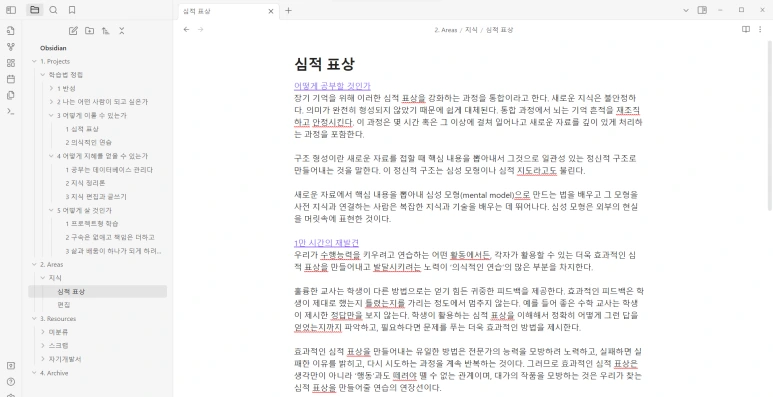Open the help icon in ribbon
This screenshot has height=397, width=773.
tap(11, 382)
